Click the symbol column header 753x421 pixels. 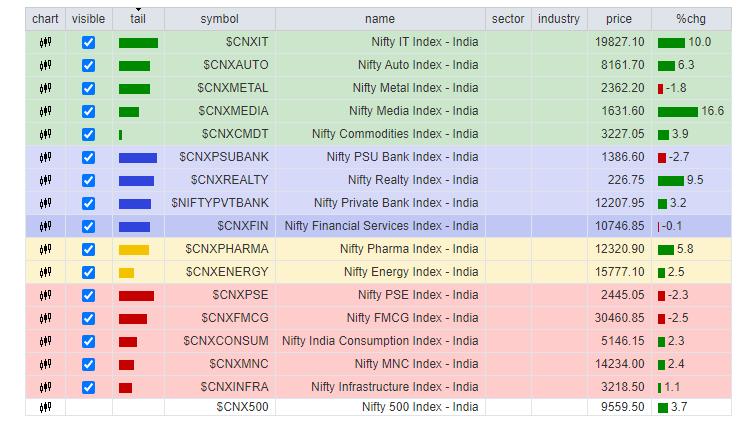(x=219, y=19)
